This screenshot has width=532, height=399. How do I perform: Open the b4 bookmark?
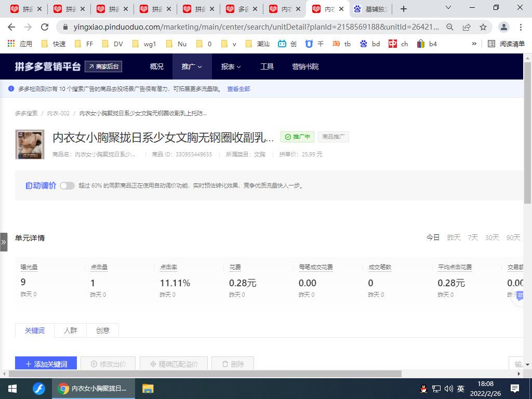tap(427, 44)
